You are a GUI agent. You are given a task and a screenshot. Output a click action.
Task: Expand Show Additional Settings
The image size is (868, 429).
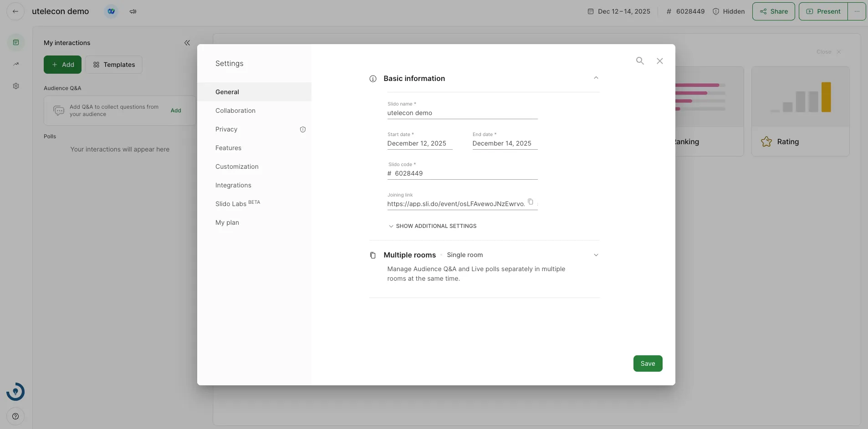432,226
